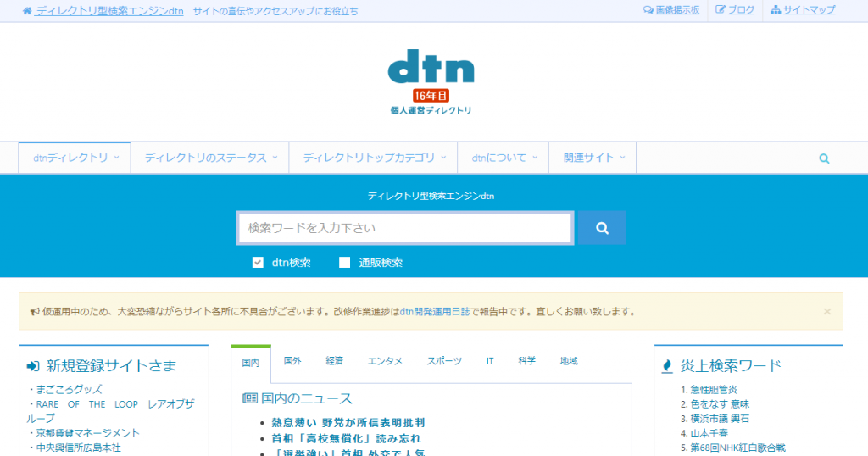Enable the 通販検索 checkbox

pyautogui.click(x=345, y=263)
